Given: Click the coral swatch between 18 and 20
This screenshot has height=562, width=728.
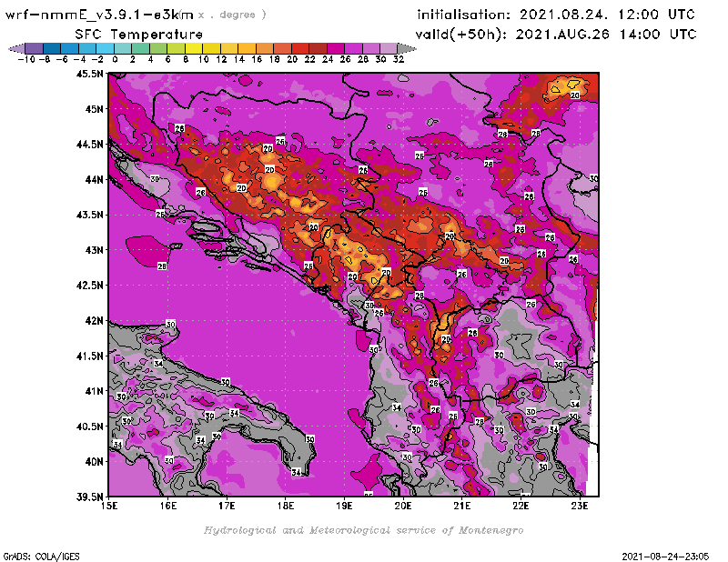Looking at the screenshot, I should pos(282,49).
